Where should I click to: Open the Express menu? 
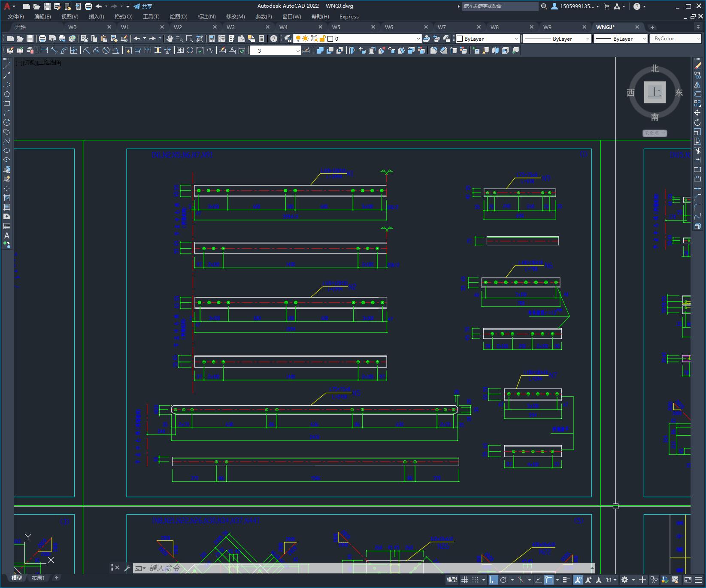[349, 17]
